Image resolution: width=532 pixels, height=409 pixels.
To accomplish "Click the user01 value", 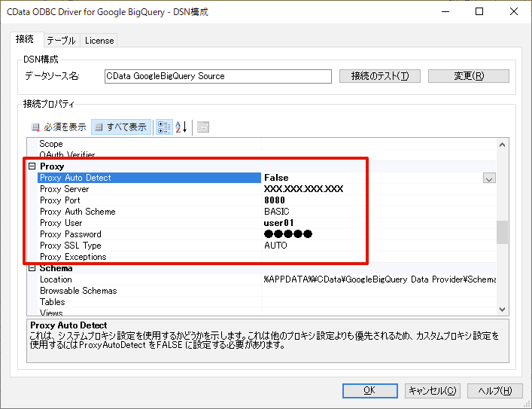I will [278, 223].
